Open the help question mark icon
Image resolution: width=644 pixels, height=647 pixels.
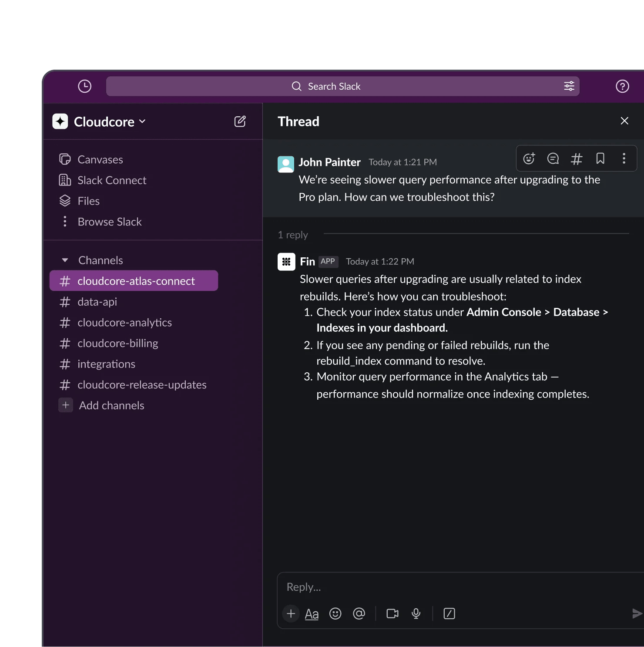point(622,86)
